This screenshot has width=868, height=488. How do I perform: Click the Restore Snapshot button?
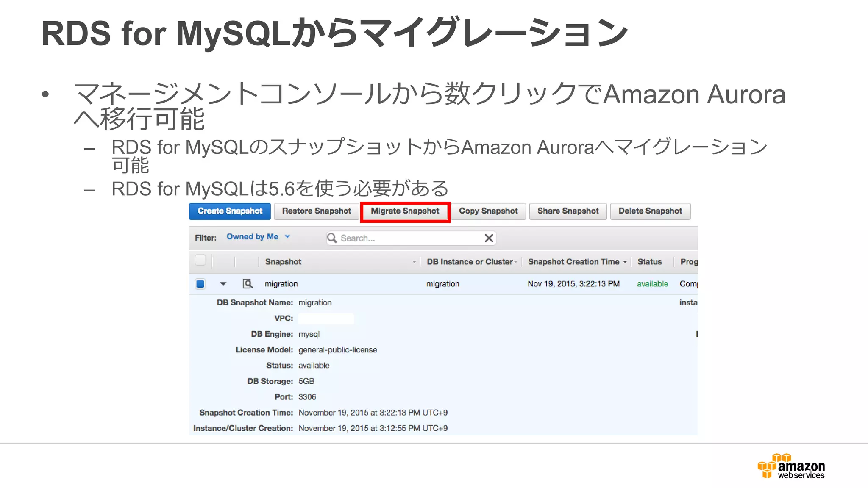[x=316, y=211]
